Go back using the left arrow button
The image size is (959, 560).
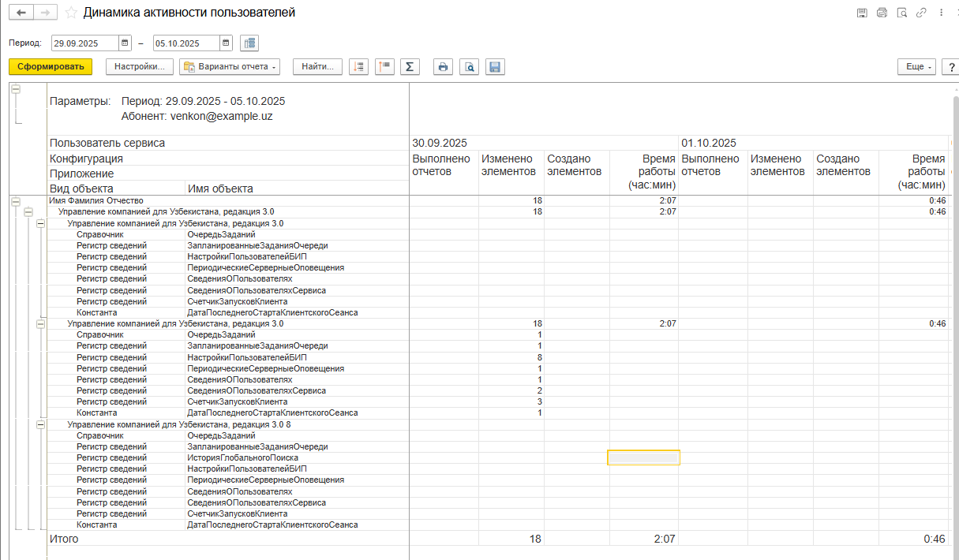[21, 13]
